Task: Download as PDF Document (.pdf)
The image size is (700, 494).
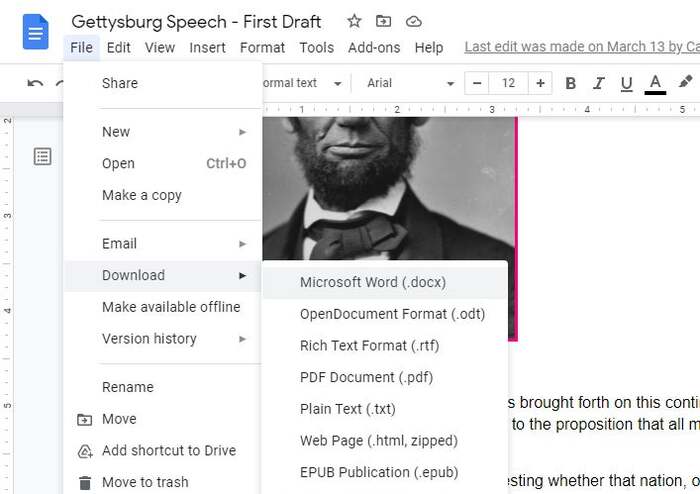Action: point(385,377)
